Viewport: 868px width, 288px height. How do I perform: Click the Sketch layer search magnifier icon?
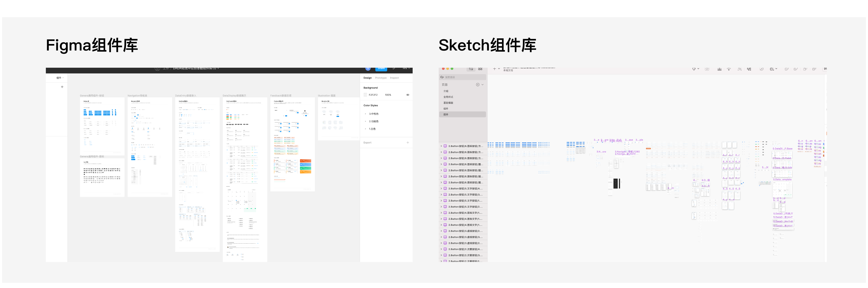point(442,77)
